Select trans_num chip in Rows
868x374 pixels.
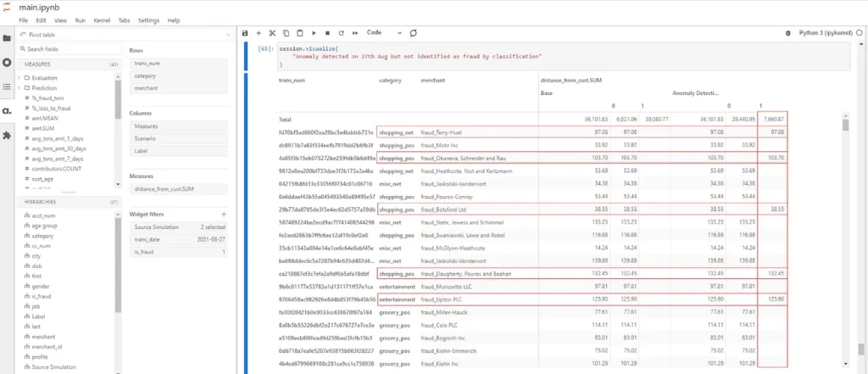pos(179,64)
